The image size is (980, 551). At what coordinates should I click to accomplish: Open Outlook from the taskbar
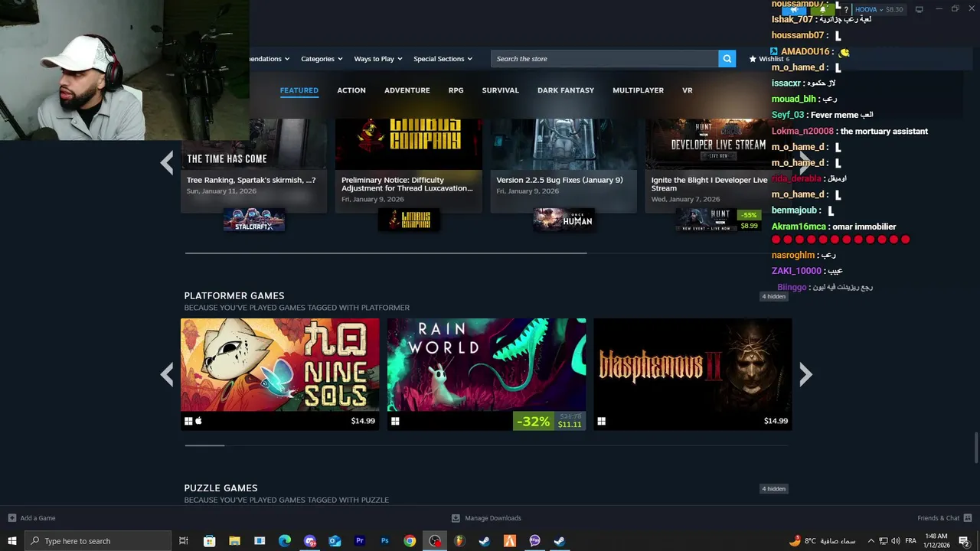click(335, 541)
